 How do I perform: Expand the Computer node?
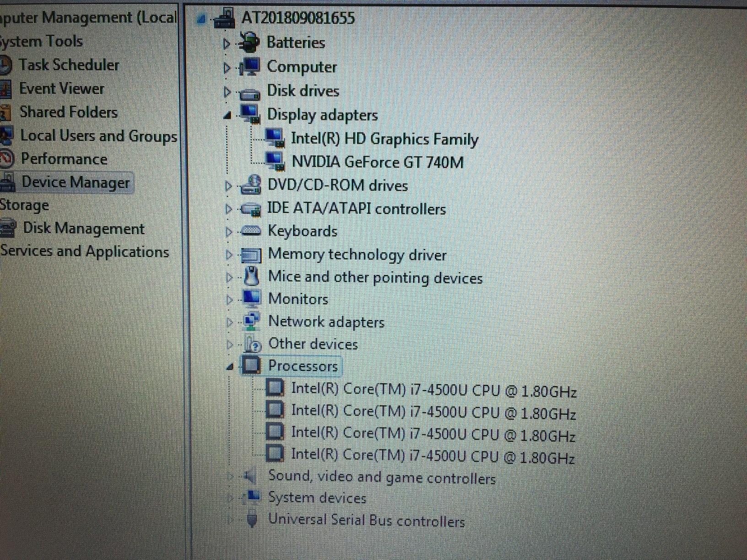click(x=227, y=68)
